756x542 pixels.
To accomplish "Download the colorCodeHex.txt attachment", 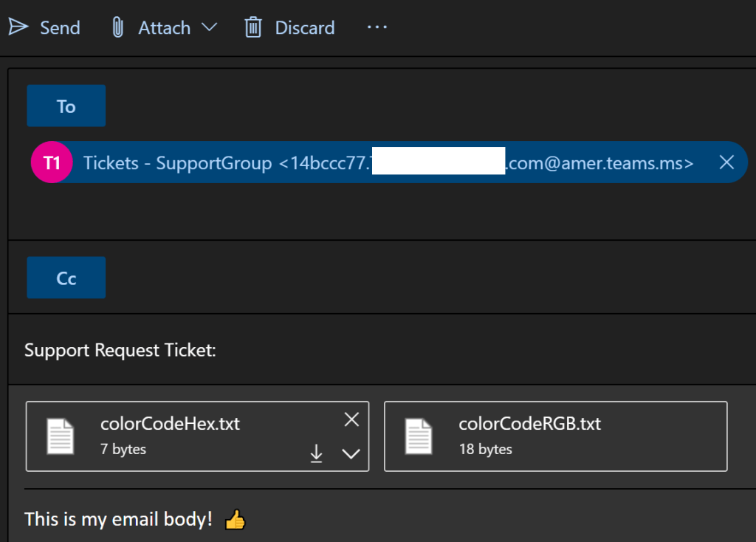I will click(316, 453).
